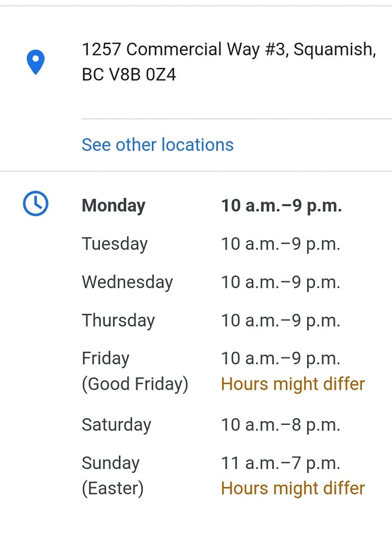
Task: Tap Tuesday's 10 a.m.–9 p.m. time
Action: point(280,244)
